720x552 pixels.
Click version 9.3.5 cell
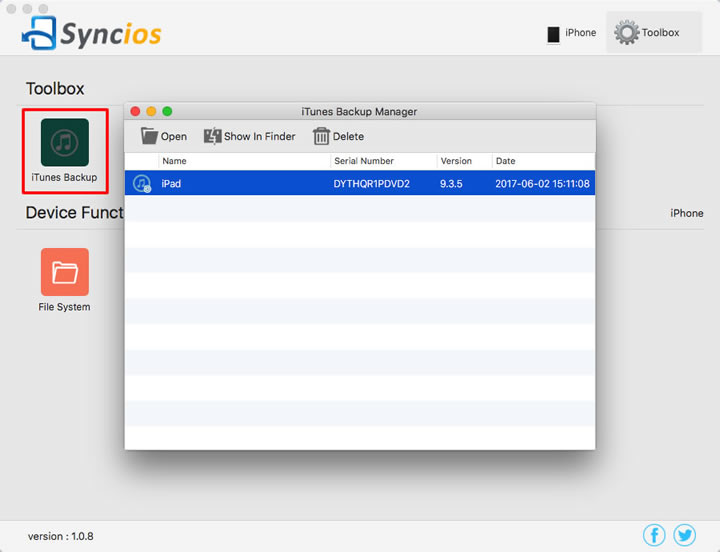[451, 184]
